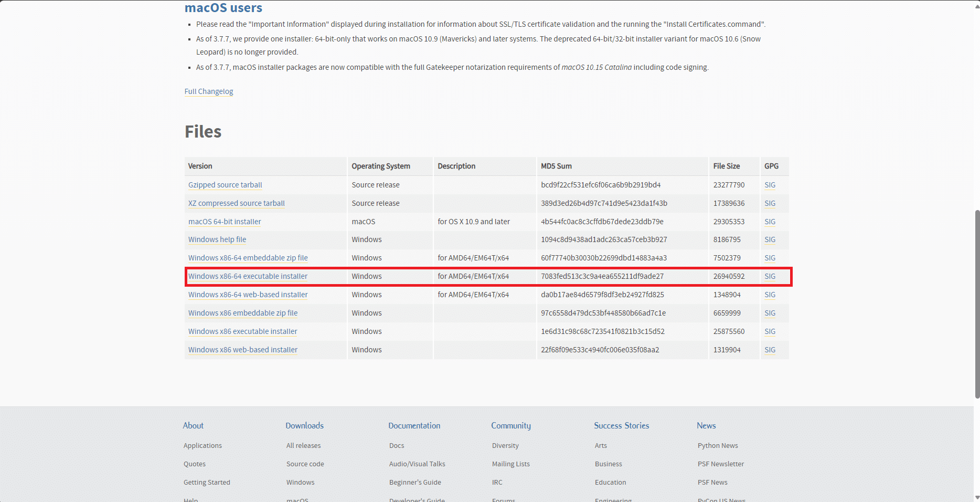
Task: Open SIG for x86-64 web-based installer
Action: [x=770, y=295]
